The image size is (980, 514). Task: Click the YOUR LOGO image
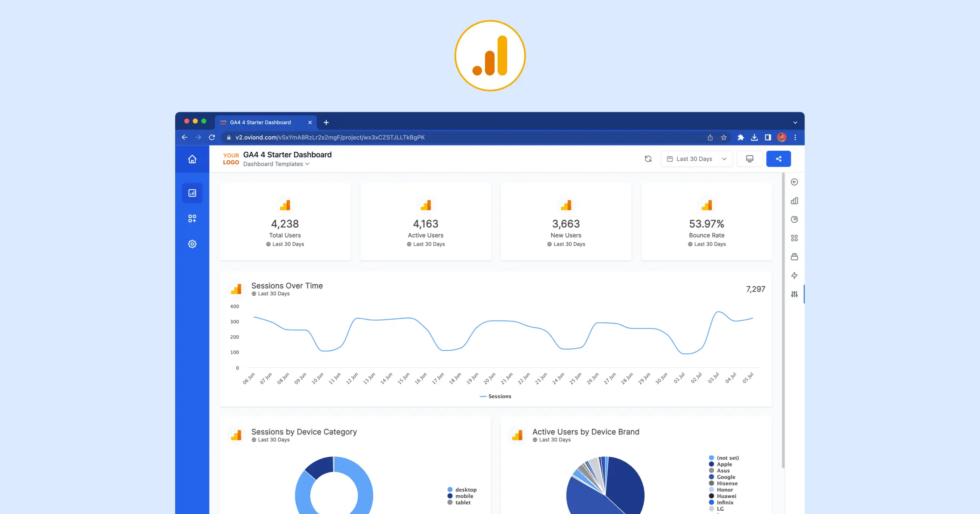coord(231,159)
